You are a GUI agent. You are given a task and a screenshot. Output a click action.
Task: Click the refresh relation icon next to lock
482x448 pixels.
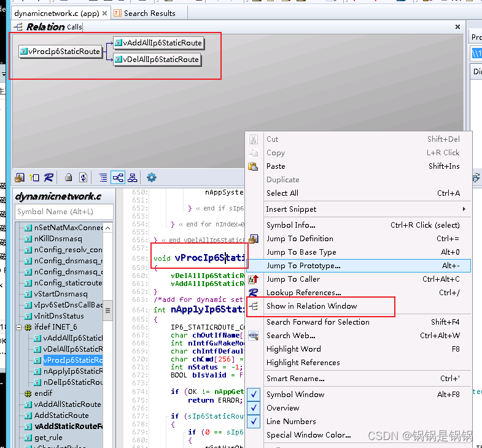pos(83,177)
